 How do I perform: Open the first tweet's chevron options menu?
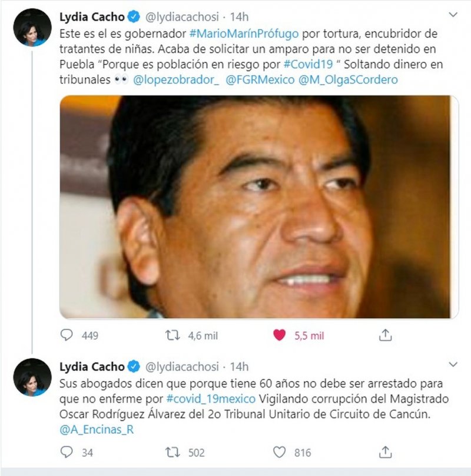(453, 15)
